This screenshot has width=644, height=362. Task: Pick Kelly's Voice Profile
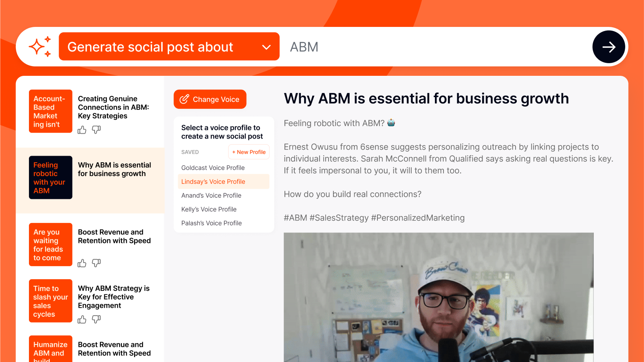coord(209,210)
